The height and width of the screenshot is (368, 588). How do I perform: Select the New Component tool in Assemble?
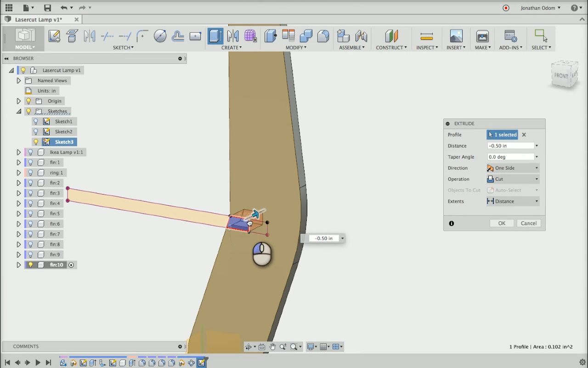pos(343,36)
